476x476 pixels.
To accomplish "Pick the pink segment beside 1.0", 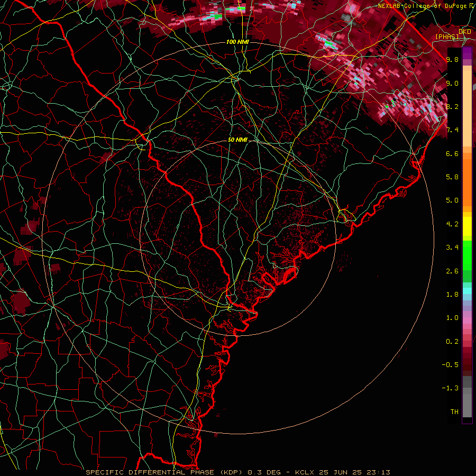I will [x=467, y=321].
